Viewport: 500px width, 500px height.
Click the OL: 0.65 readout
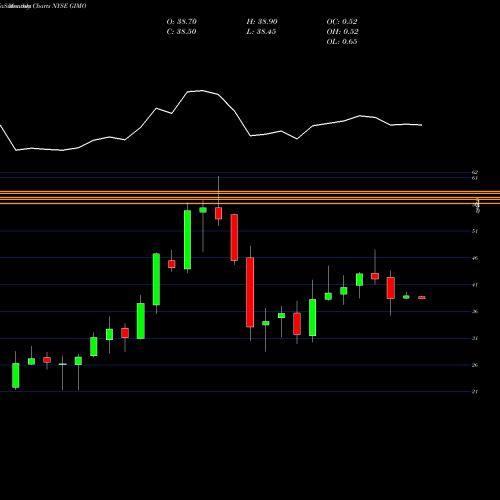(342, 42)
